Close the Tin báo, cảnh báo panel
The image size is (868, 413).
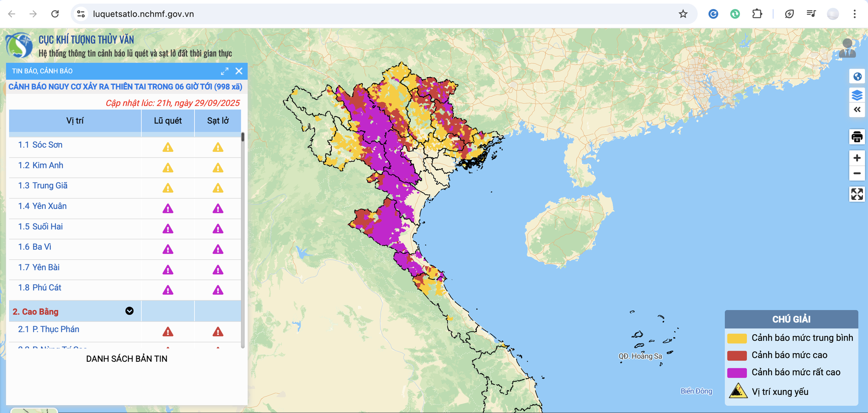click(239, 71)
